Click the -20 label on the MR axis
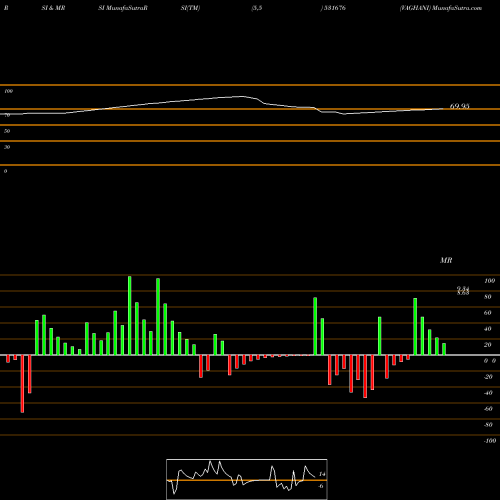Viewport: 500px width, 500px height. (x=488, y=377)
